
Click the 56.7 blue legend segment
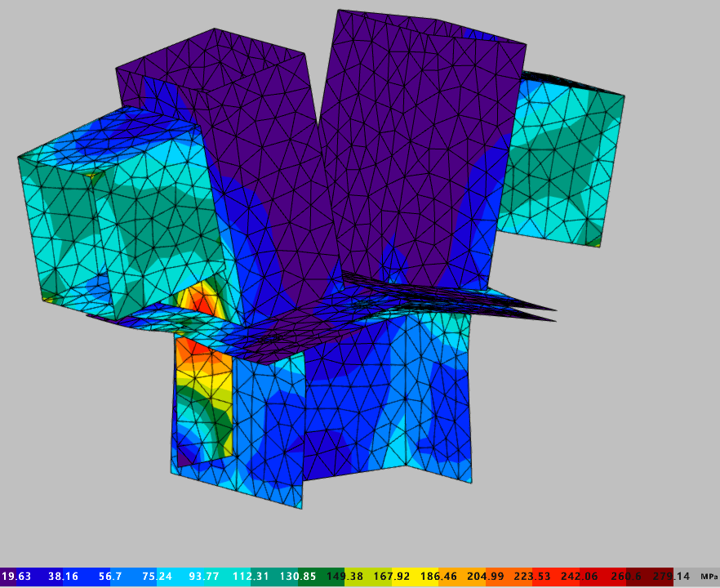pyautogui.click(x=110, y=577)
